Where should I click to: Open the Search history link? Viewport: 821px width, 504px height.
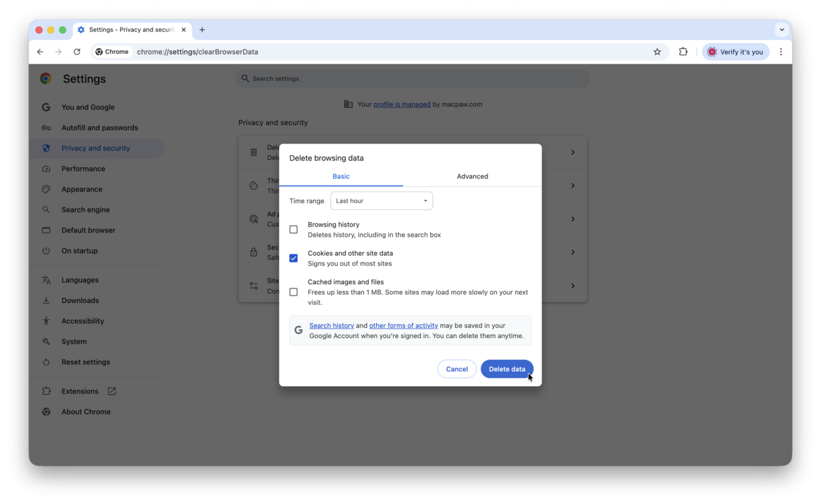tap(332, 325)
